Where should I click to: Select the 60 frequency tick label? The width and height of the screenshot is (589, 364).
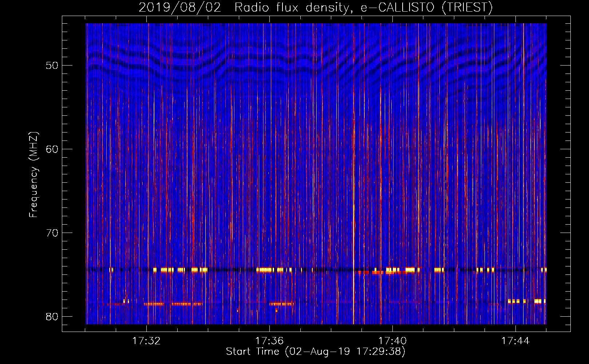(52, 149)
